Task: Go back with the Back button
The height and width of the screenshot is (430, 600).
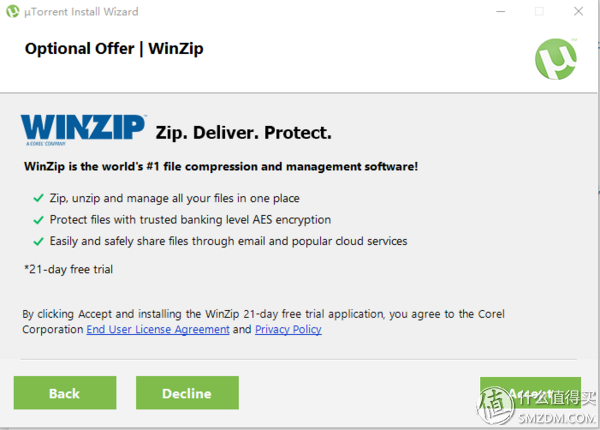Action: [x=64, y=393]
